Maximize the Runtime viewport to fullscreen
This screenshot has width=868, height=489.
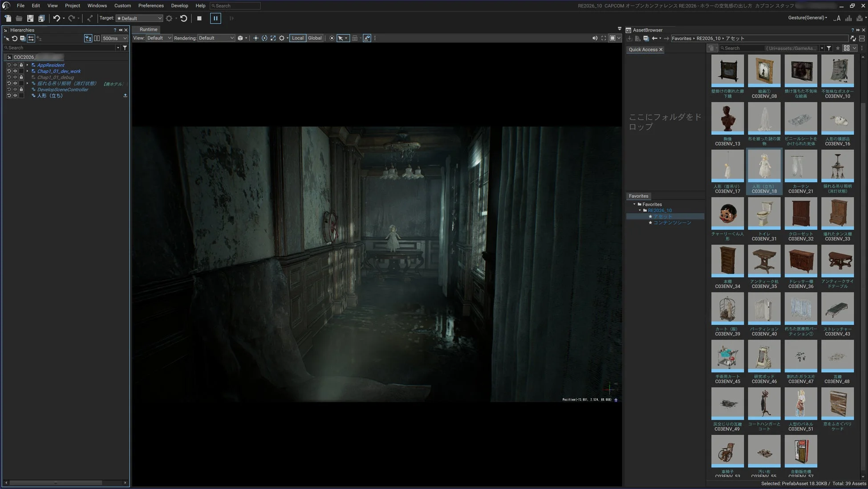click(604, 38)
